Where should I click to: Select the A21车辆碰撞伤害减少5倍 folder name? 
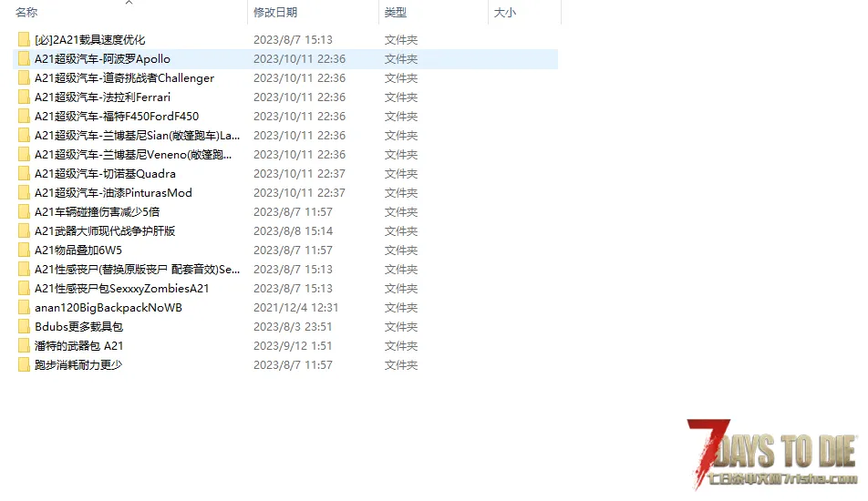coord(97,212)
